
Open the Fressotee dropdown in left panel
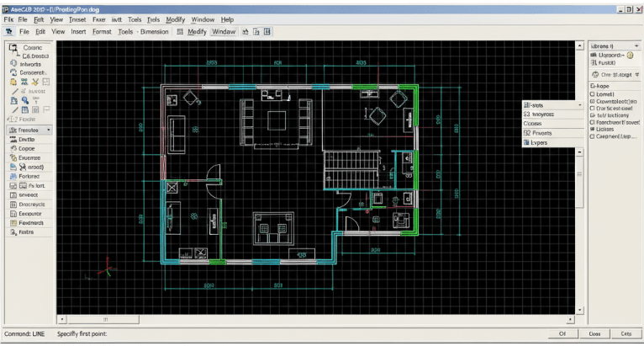29,130
